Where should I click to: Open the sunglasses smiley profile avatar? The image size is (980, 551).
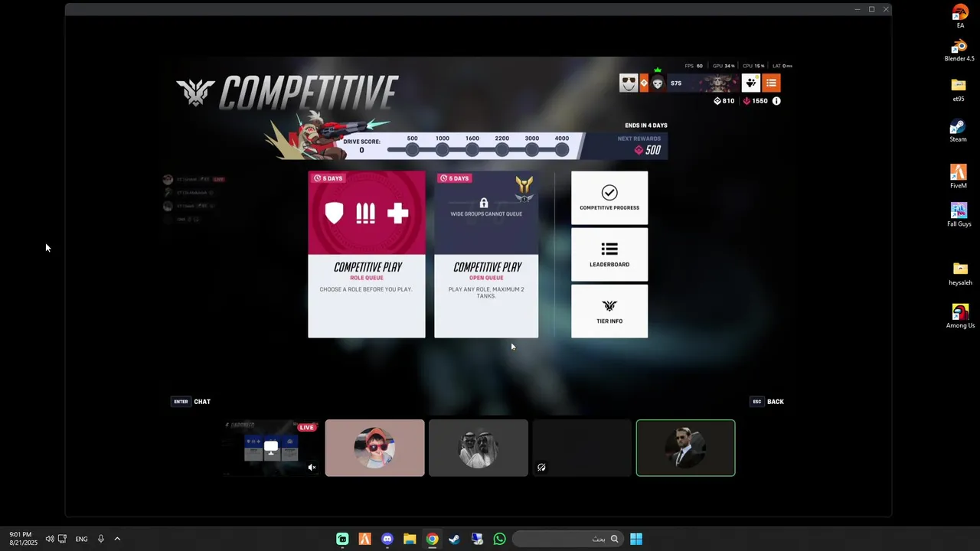pos(629,83)
